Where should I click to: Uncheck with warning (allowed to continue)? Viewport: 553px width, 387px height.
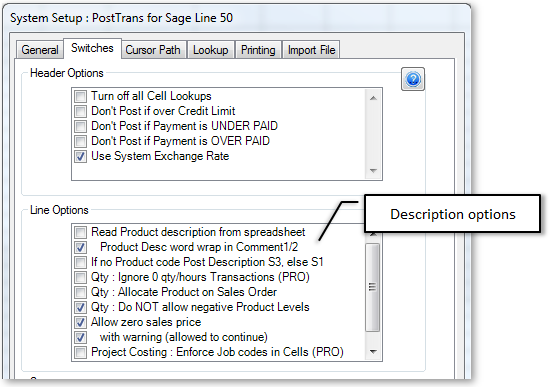(x=80, y=337)
